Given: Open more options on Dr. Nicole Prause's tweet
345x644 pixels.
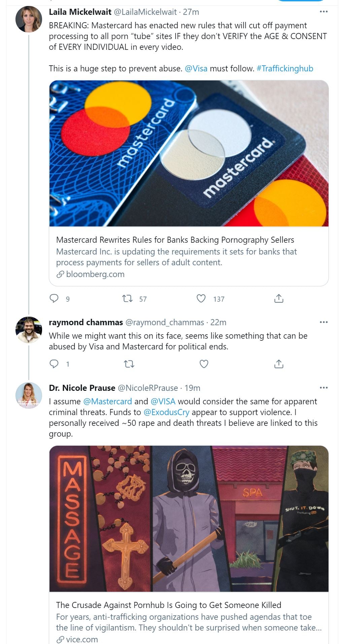Looking at the screenshot, I should coord(323,388).
